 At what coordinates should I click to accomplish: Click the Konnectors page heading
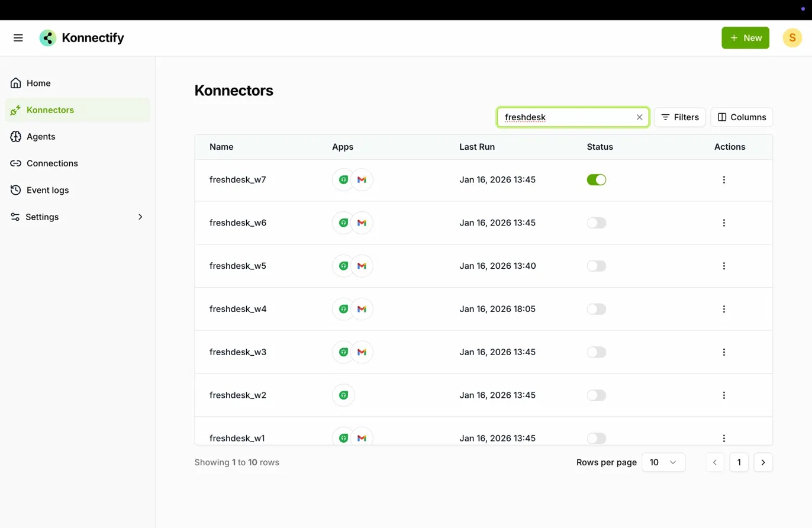[x=234, y=91]
